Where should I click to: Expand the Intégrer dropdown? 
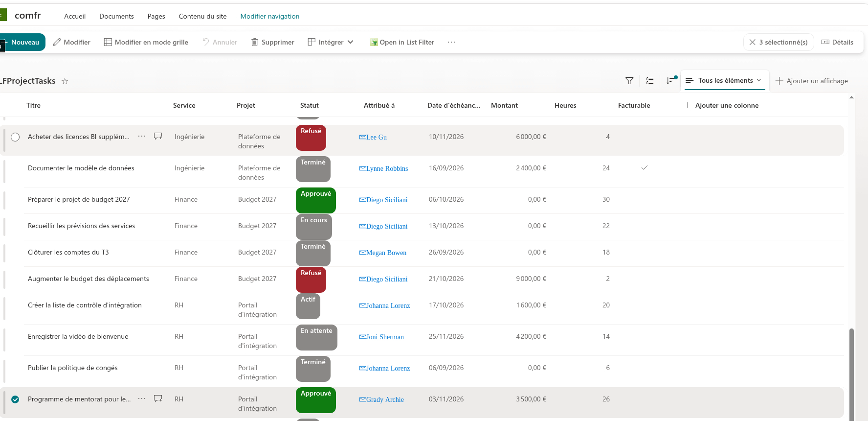(x=331, y=42)
